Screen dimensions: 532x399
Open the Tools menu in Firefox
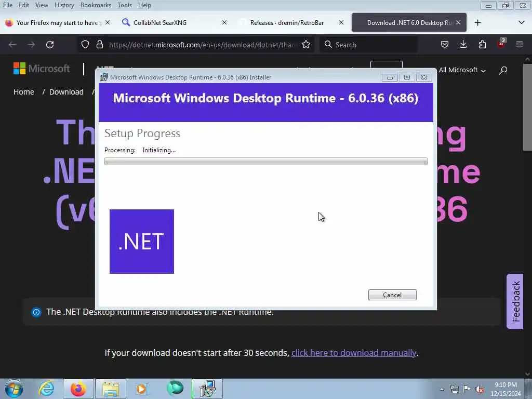(x=125, y=5)
